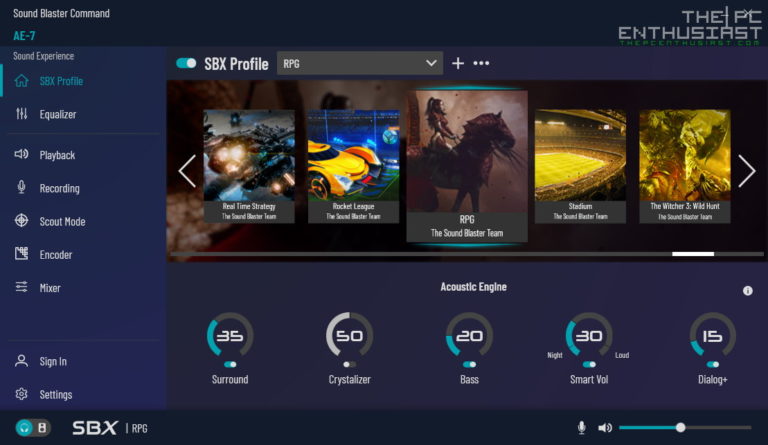
Task: Enable the Crystalizer toggle
Action: (349, 365)
